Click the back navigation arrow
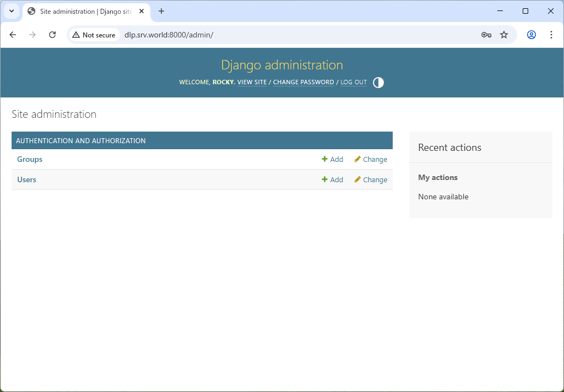 pyautogui.click(x=13, y=34)
